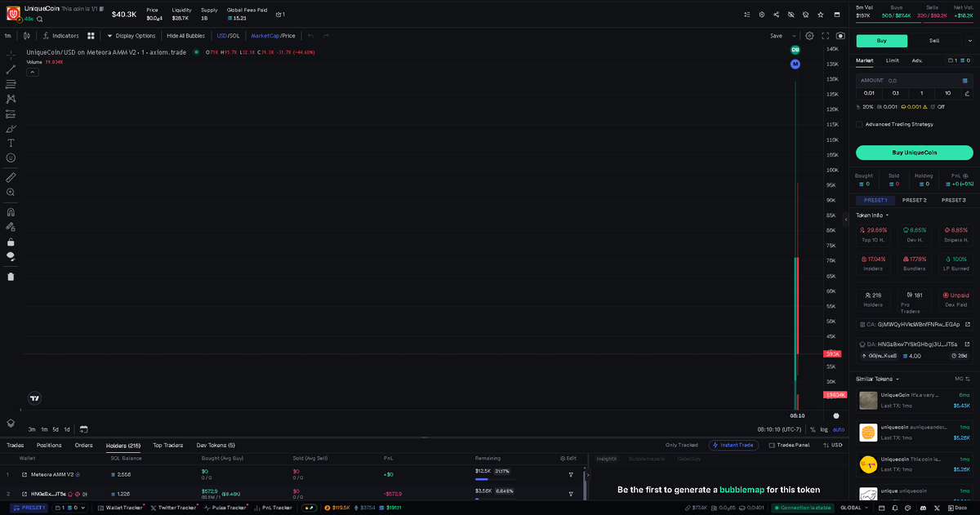
Task: Choose the 10 quick amount
Action: 947,93
